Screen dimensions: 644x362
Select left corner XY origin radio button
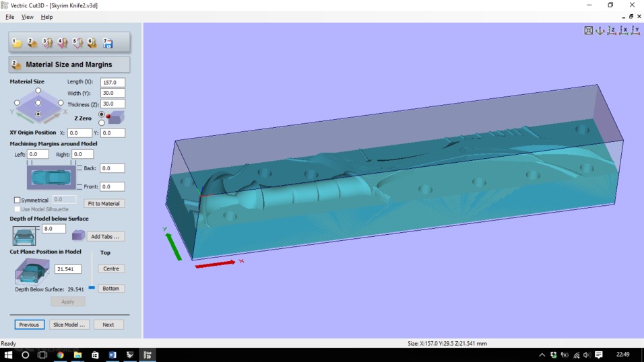17,102
